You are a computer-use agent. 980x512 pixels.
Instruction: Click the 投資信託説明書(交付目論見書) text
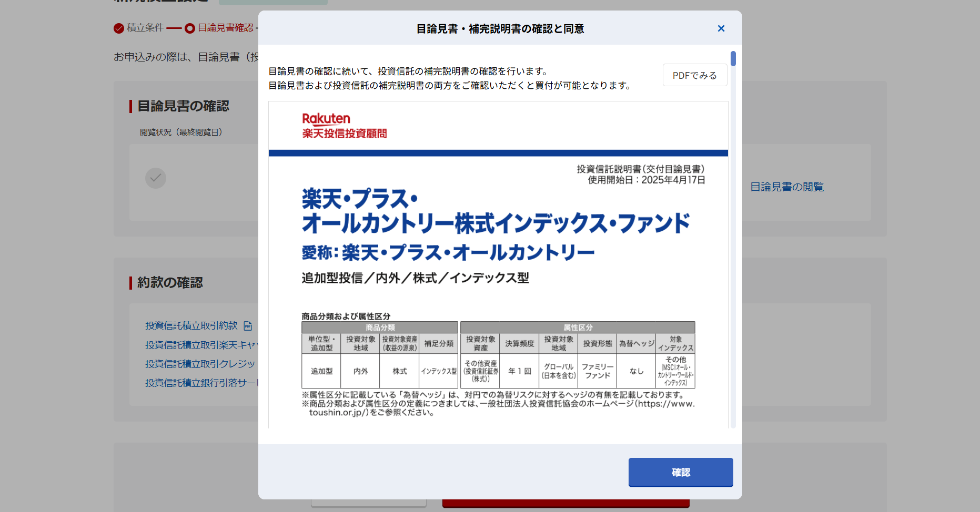point(641,169)
